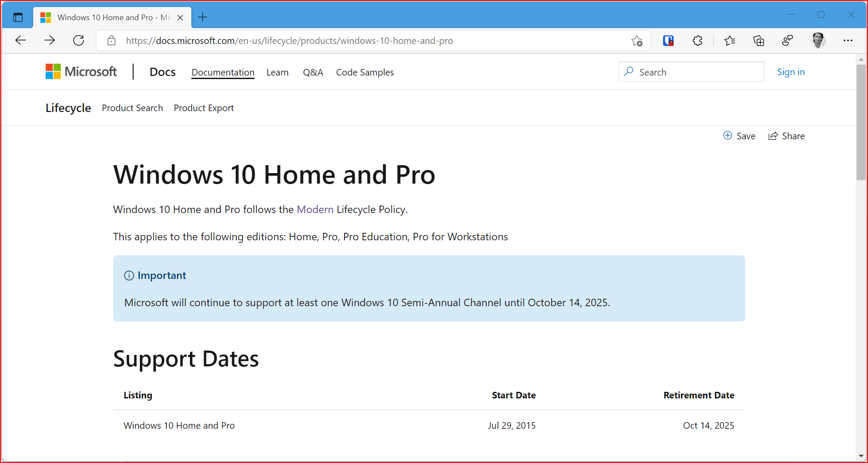The image size is (868, 463).
Task: View site information via the lock icon
Action: click(x=111, y=40)
